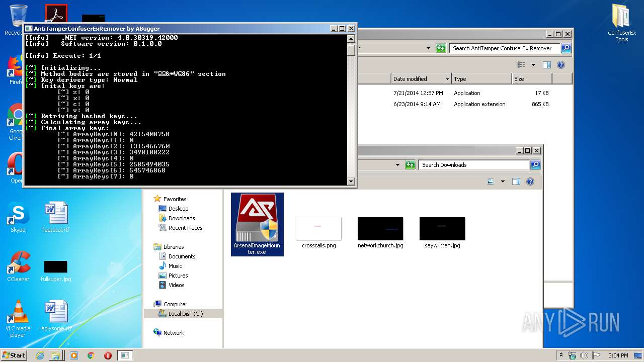Open Network in navigation pane
Screen dimensions: 644x362
169,333
